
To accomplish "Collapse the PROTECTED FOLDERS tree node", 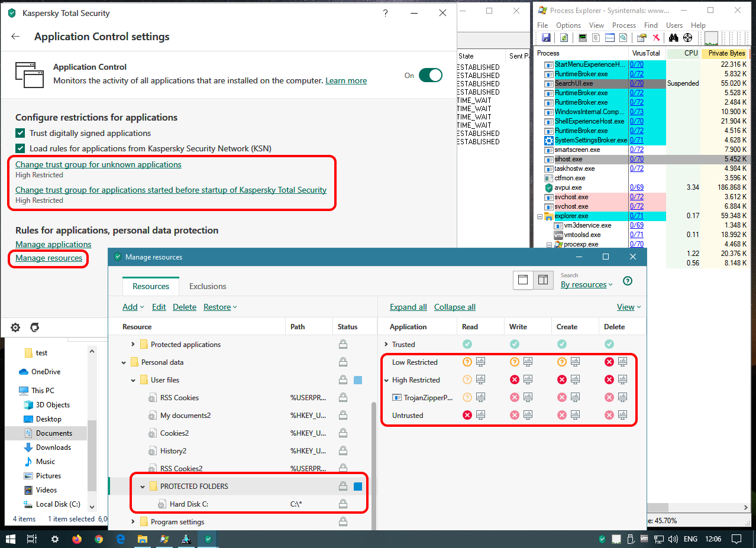I will coord(143,487).
